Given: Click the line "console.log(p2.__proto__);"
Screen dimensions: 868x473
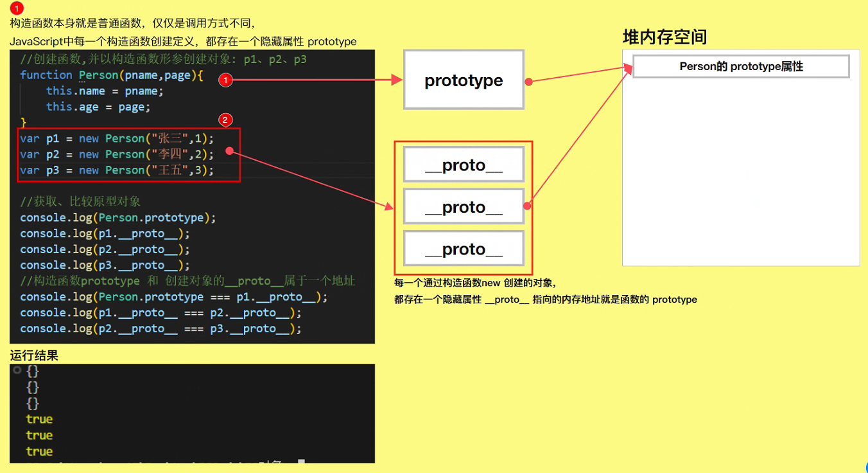Looking at the screenshot, I should pyautogui.click(x=105, y=249).
